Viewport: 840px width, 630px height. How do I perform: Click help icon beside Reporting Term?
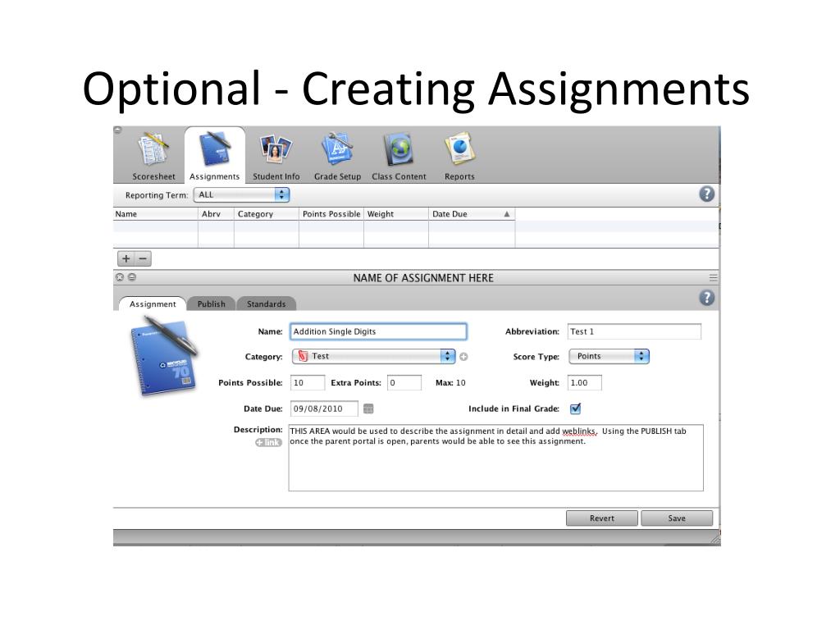[x=706, y=194]
